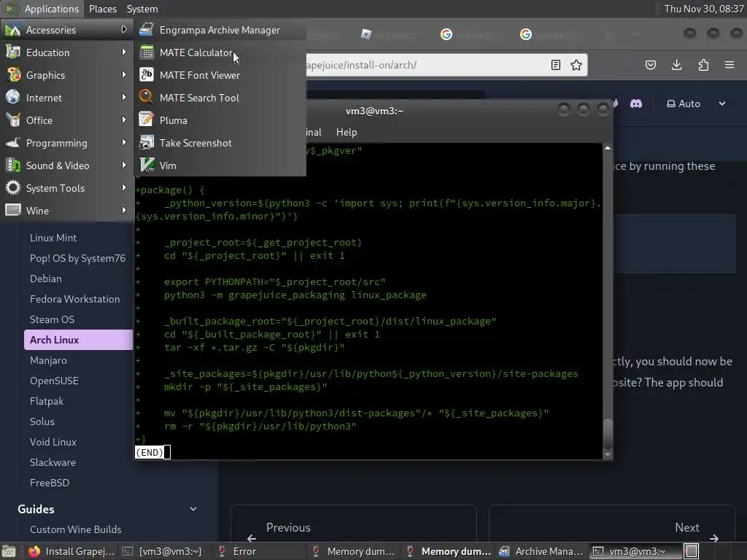The width and height of the screenshot is (747, 560).
Task: Click the Search Tool magnifier icon
Action: (x=146, y=98)
